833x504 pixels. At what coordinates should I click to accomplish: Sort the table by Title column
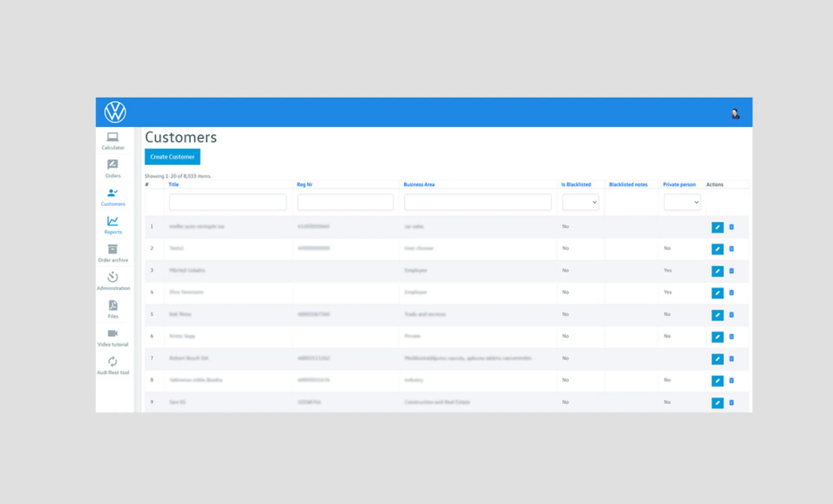pyautogui.click(x=174, y=184)
